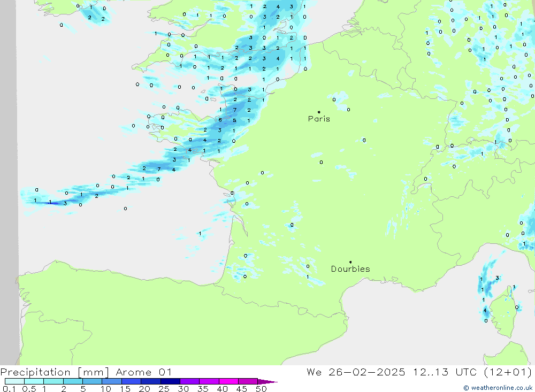Click the 2–5 mm legend color swatch

(x=73, y=381)
